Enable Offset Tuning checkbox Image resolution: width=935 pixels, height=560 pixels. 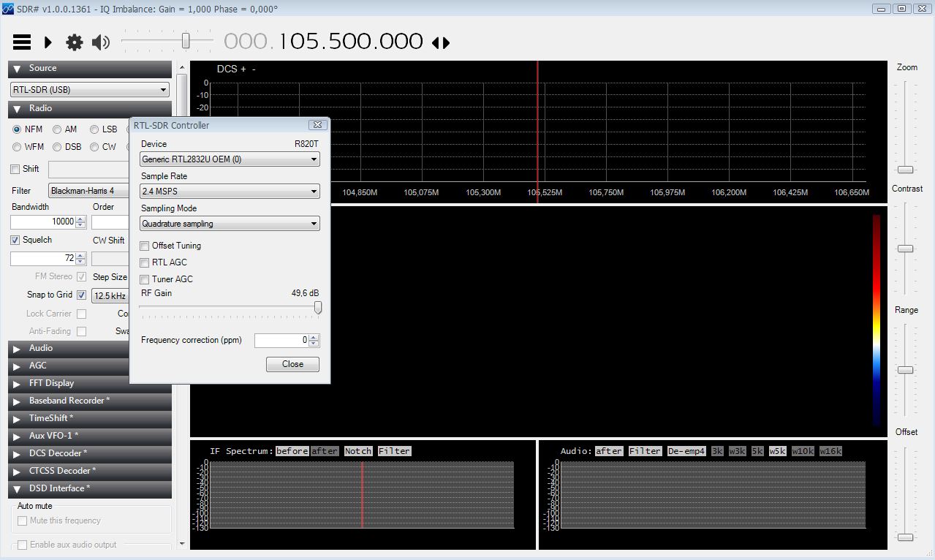coord(145,246)
